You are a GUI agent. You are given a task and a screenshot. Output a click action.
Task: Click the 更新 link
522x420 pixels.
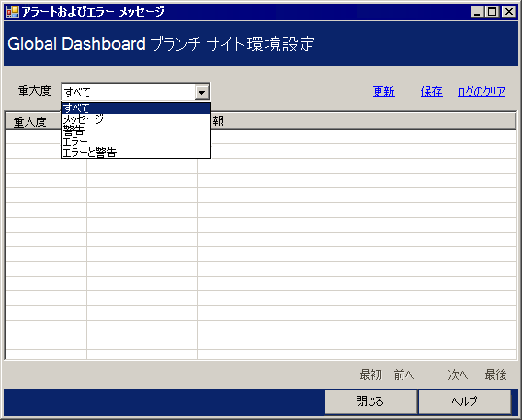[x=383, y=92]
